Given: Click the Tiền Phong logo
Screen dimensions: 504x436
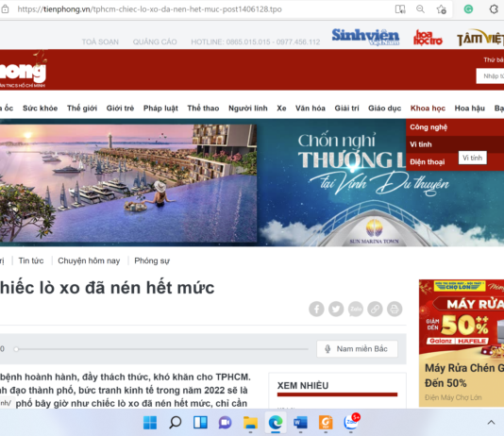Looking at the screenshot, I should click(x=24, y=70).
